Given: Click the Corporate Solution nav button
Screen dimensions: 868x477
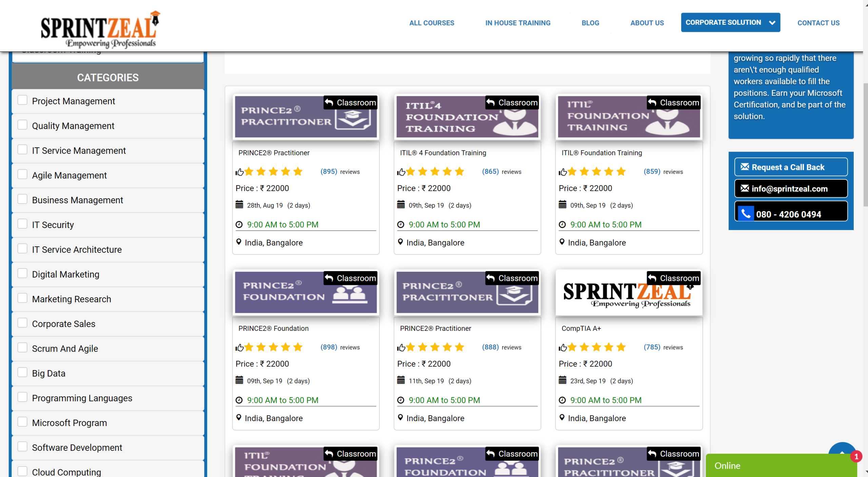Looking at the screenshot, I should pyautogui.click(x=730, y=22).
